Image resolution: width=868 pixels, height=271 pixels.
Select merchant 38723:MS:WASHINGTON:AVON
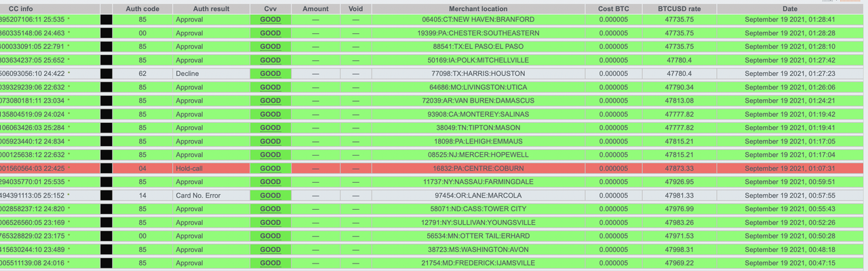coord(478,250)
